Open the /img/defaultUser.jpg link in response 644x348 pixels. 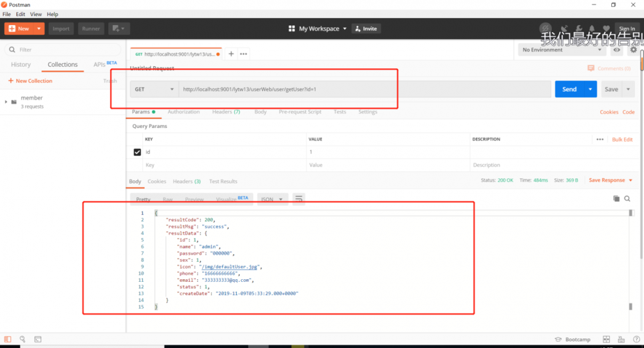point(229,267)
